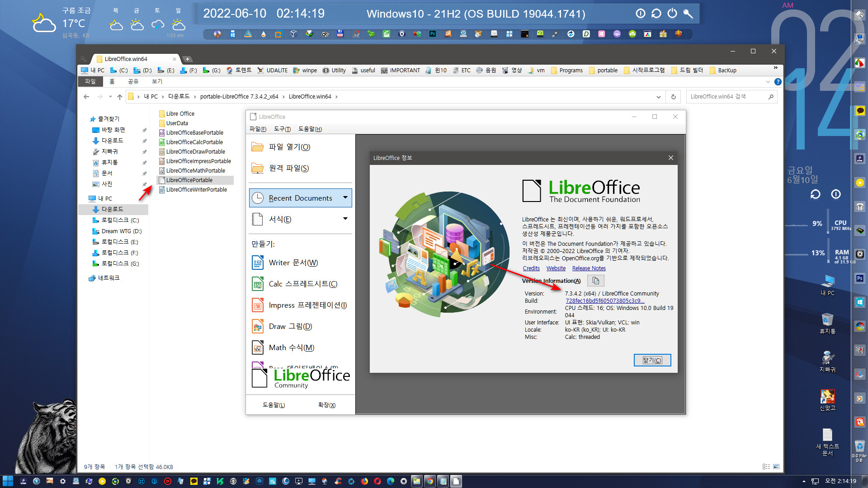
Task: Open the Windows Start button
Action: point(8,481)
